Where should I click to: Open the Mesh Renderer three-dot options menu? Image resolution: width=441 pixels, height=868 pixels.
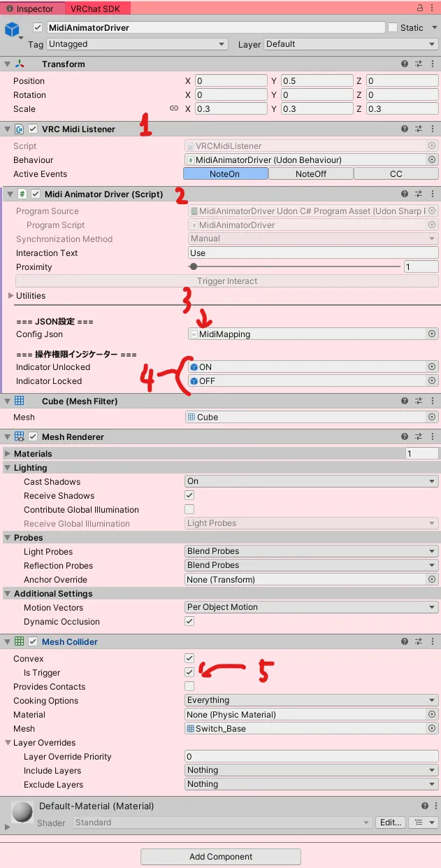click(433, 436)
